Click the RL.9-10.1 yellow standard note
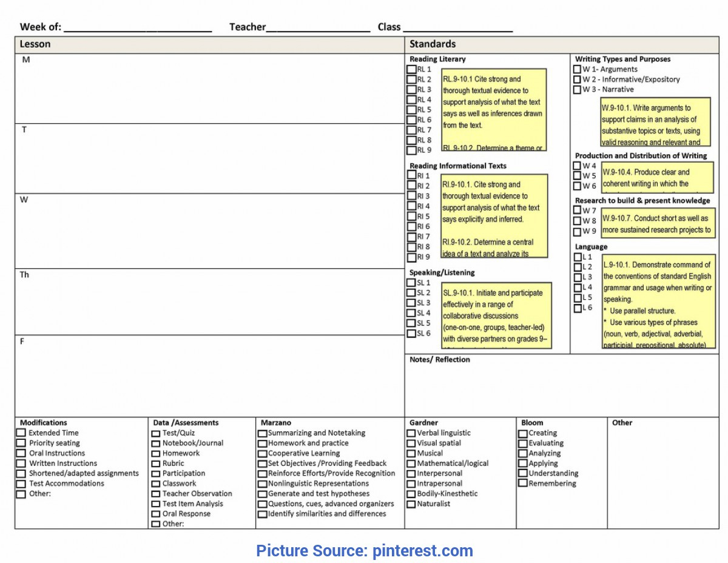This screenshot has width=728, height=563. click(x=494, y=110)
